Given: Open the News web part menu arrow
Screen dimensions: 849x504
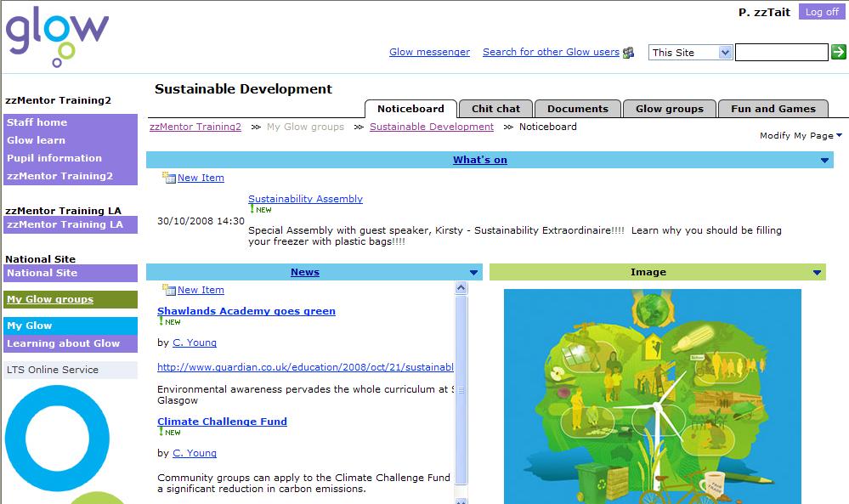Looking at the screenshot, I should coord(473,272).
